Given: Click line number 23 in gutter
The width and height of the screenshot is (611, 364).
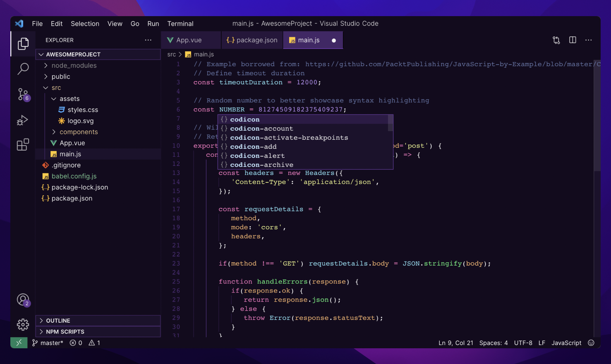Looking at the screenshot, I should 176,263.
